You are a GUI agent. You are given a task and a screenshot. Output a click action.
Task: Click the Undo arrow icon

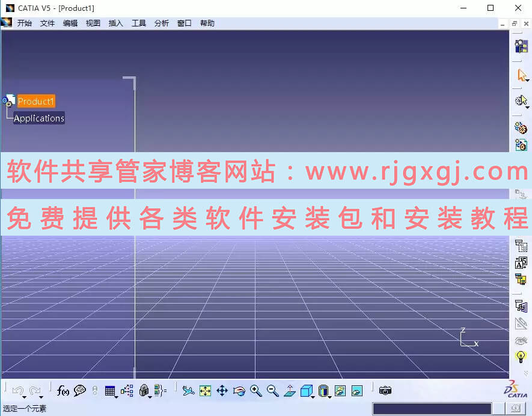coord(17,391)
